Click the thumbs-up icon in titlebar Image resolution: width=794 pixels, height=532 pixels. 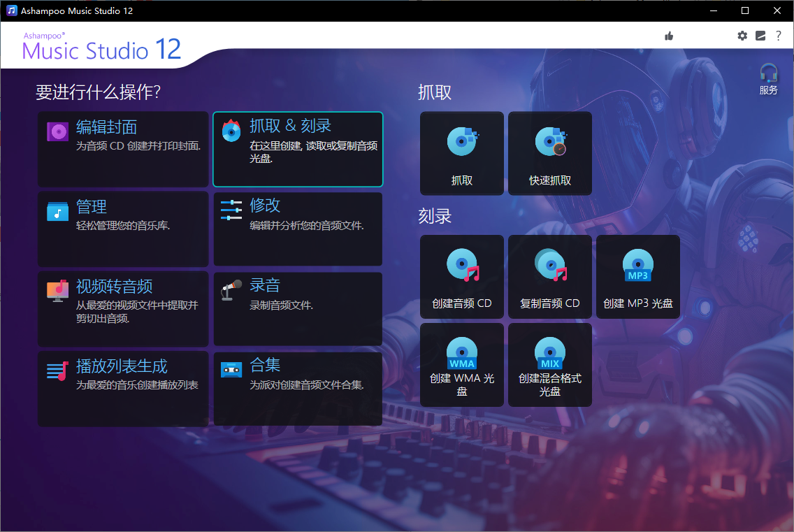point(668,36)
